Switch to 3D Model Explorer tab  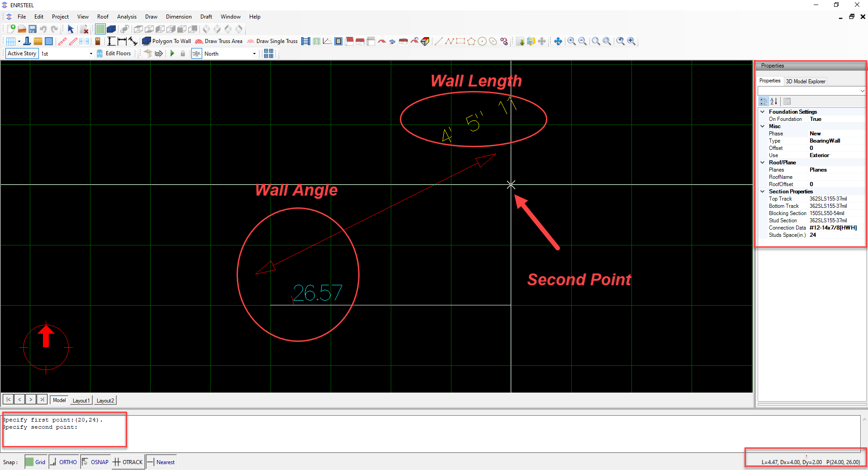coord(805,82)
